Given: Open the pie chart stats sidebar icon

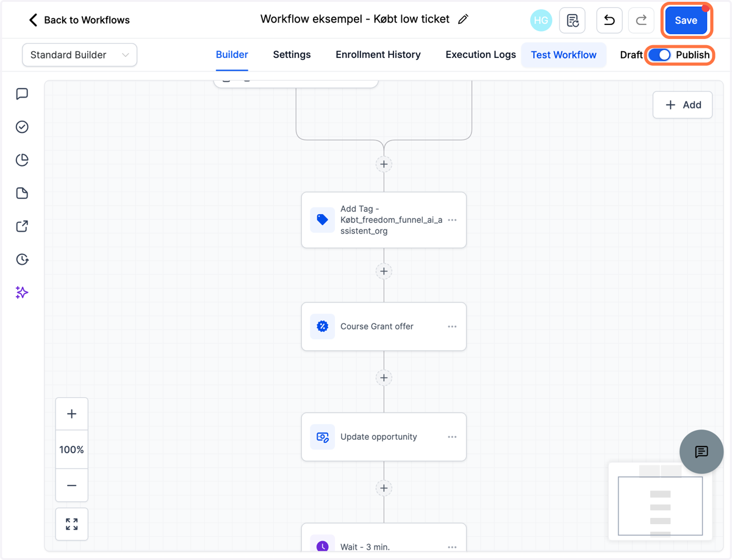Looking at the screenshot, I should [x=22, y=160].
